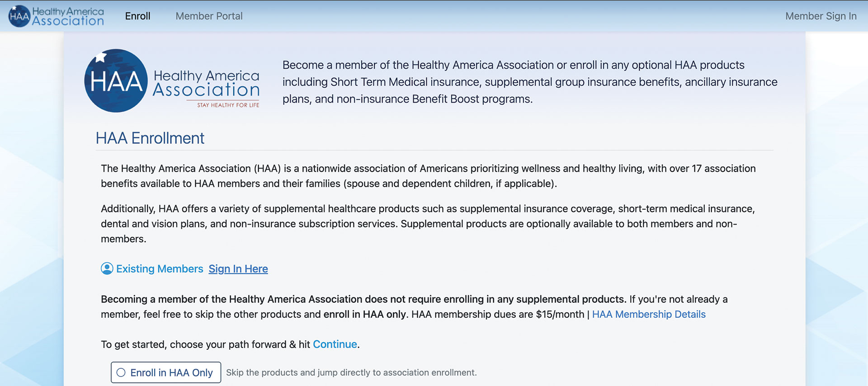Viewport: 868px width, 386px height.
Task: Click the blue Continue text
Action: point(335,344)
